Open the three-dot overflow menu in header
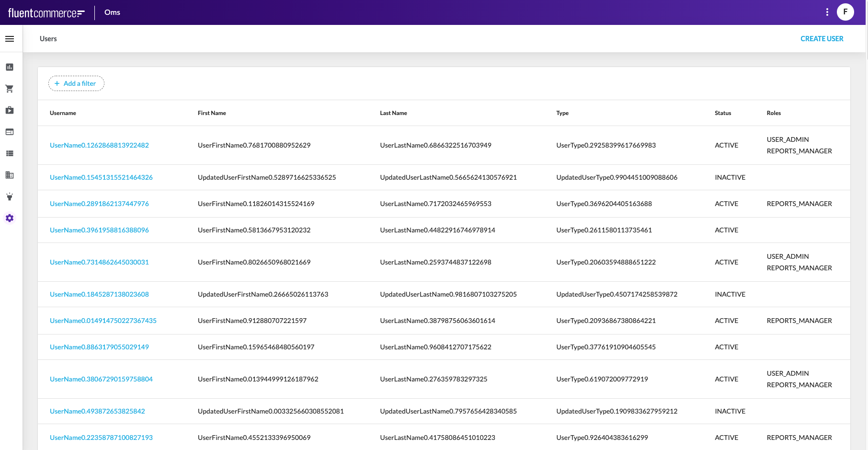 pyautogui.click(x=827, y=12)
